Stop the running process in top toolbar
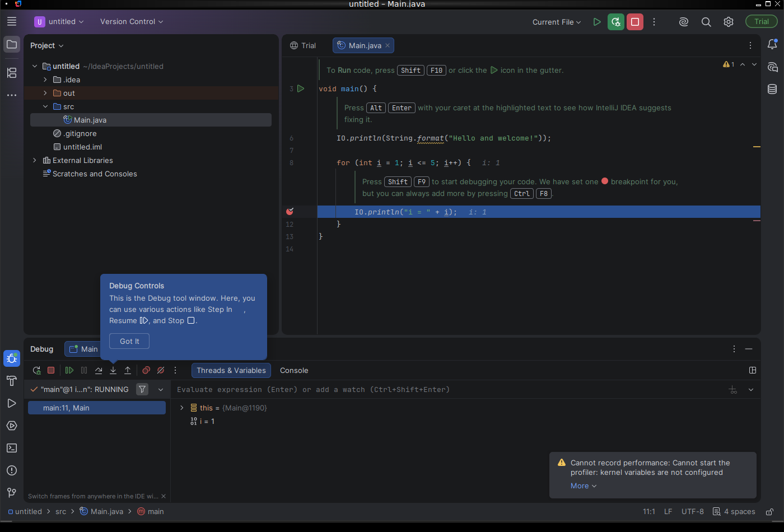784x532 pixels. point(635,22)
